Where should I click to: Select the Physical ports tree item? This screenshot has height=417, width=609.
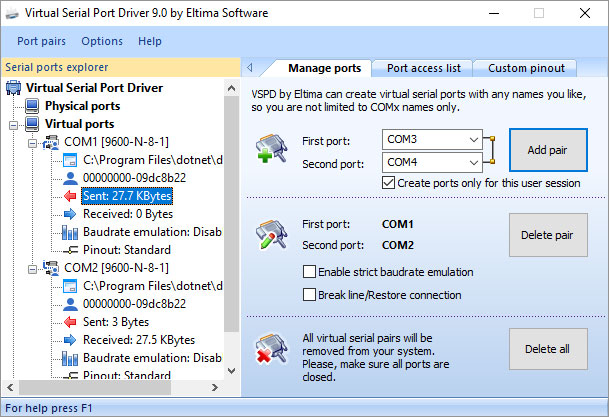click(x=82, y=106)
